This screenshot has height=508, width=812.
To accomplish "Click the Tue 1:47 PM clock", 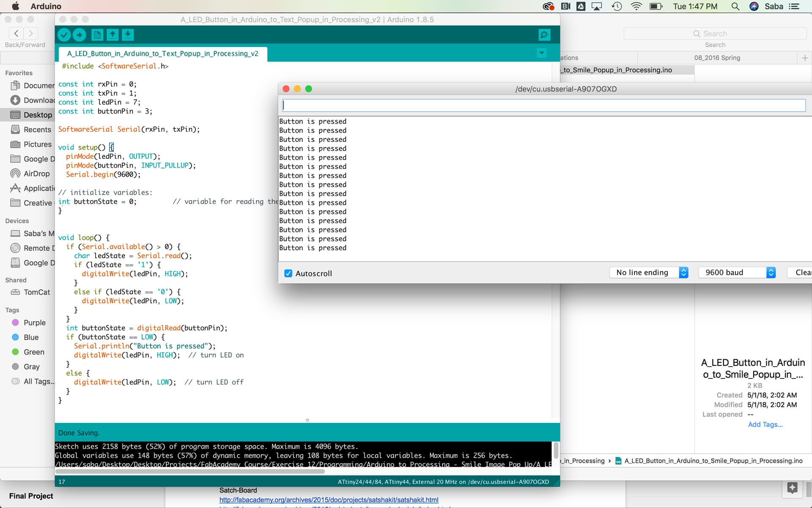I will pyautogui.click(x=695, y=6).
